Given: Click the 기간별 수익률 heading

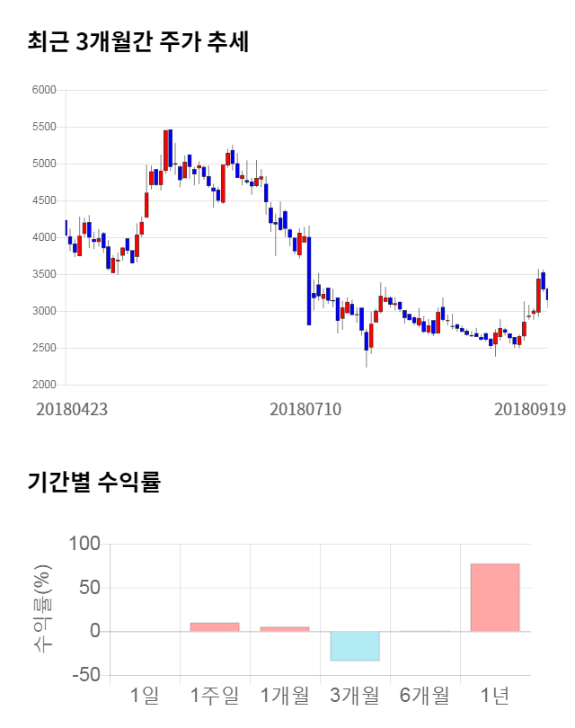Looking at the screenshot, I should pyautogui.click(x=93, y=482).
